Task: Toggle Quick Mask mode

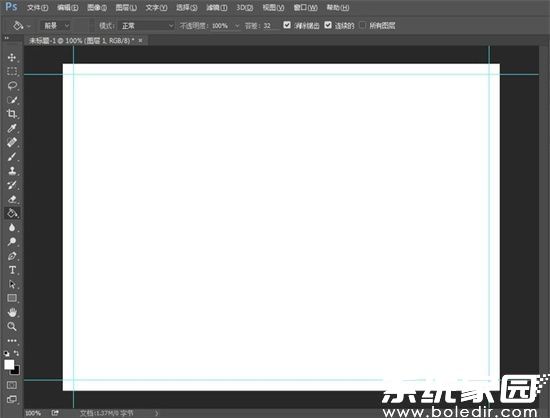Action: [x=12, y=385]
